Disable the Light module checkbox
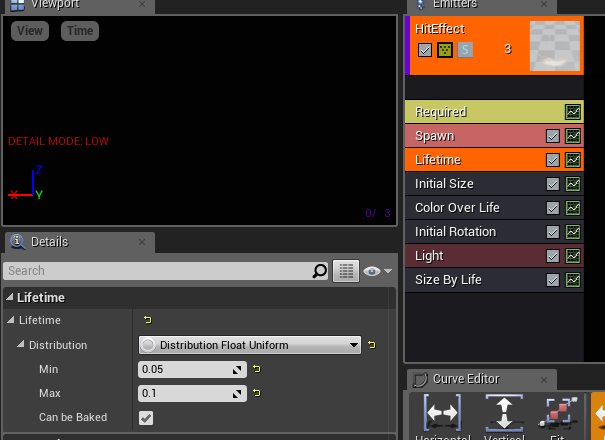Image resolution: width=605 pixels, height=440 pixels. [553, 256]
